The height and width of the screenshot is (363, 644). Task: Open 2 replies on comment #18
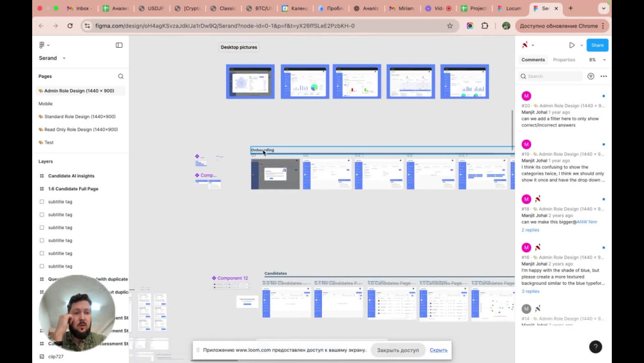pos(530,230)
